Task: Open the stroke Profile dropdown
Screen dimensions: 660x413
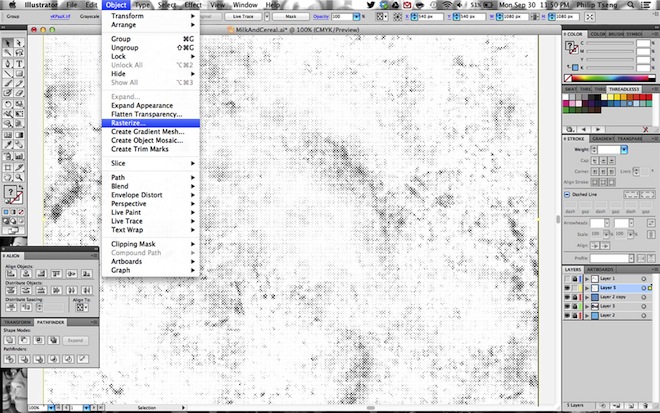Action: (631, 258)
